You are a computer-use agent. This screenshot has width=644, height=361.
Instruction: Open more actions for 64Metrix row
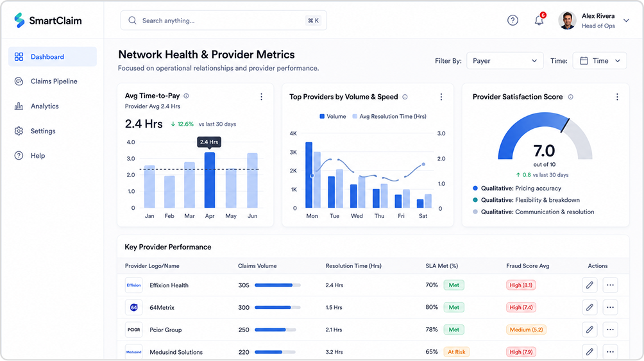610,307
